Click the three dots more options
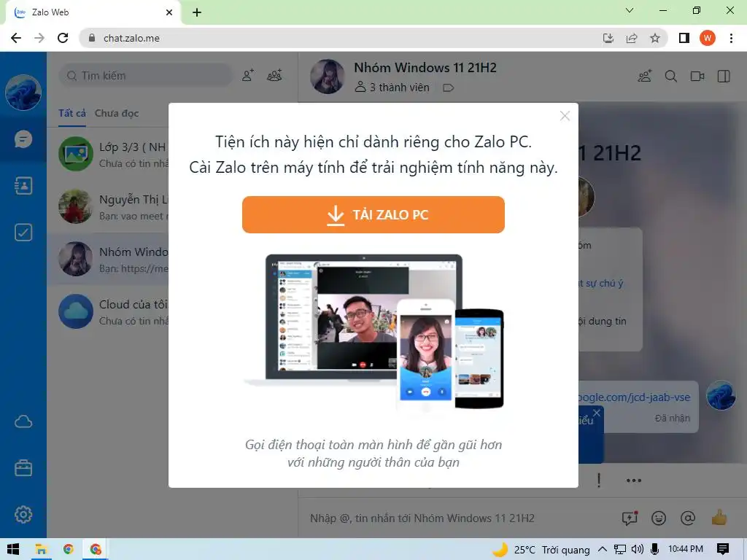Viewport: 747px width, 560px height. (634, 481)
